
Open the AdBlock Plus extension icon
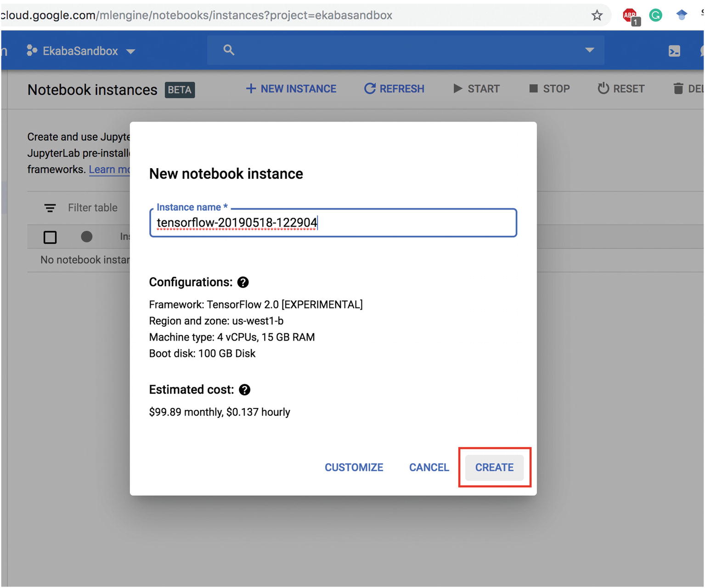[630, 16]
